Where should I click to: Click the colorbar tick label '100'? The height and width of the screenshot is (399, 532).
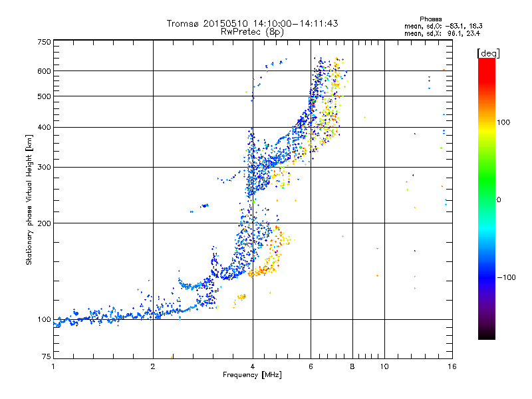[503, 122]
